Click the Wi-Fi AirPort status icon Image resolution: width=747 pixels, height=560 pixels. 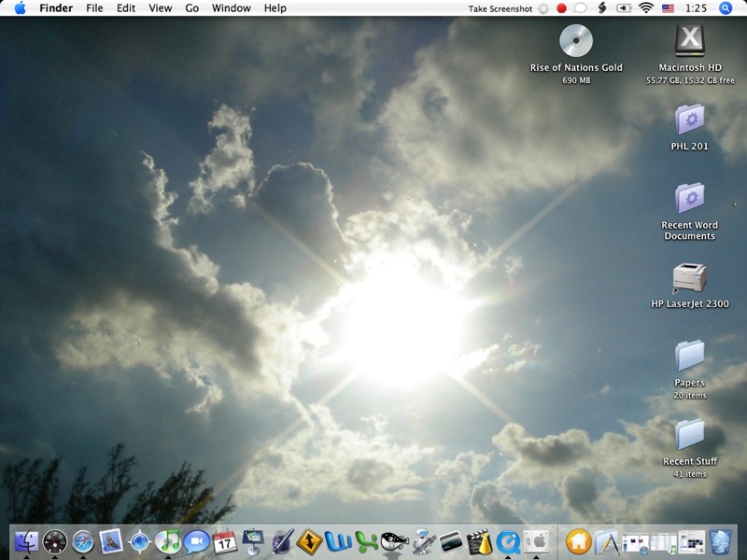tap(646, 8)
